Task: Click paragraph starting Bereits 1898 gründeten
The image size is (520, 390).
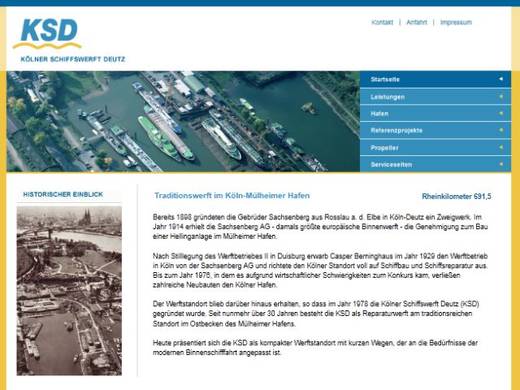Action: [x=321, y=227]
